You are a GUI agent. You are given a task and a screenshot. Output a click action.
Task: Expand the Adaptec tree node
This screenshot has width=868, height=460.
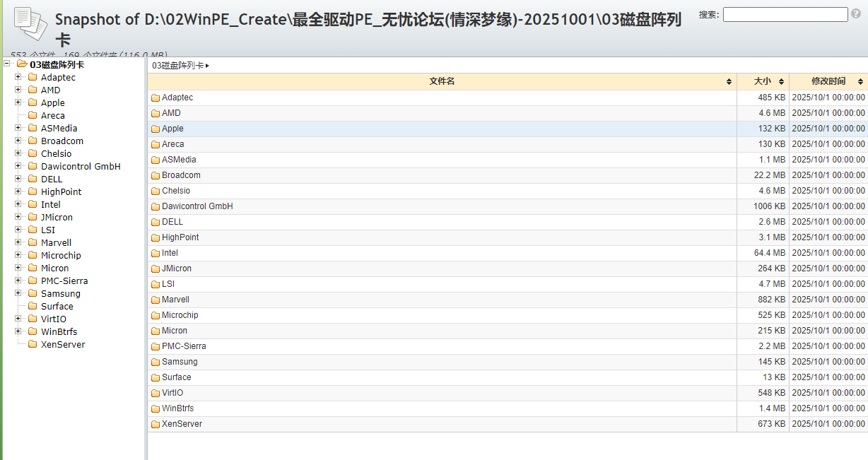coord(18,77)
